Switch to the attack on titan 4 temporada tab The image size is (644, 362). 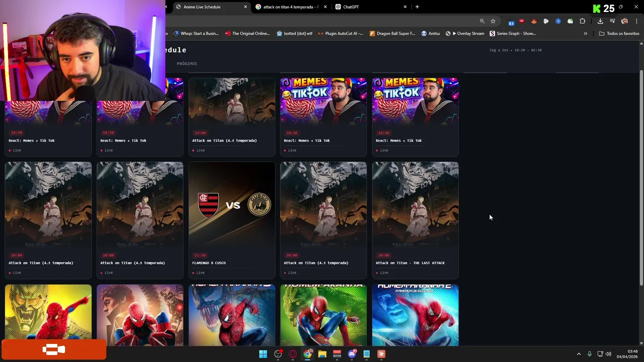(x=287, y=7)
